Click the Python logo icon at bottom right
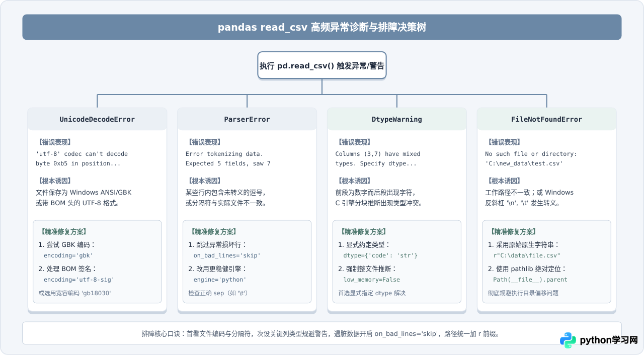Image resolution: width=644 pixels, height=355 pixels. coord(568,340)
